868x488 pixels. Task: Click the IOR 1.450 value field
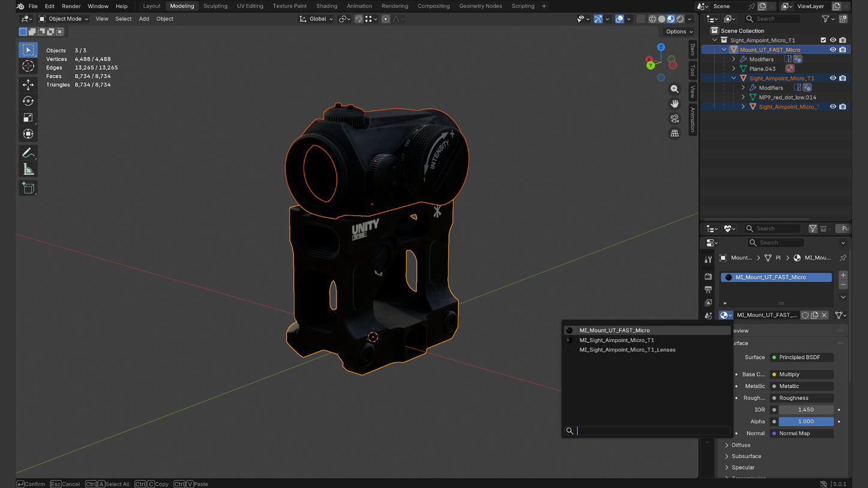(806, 410)
